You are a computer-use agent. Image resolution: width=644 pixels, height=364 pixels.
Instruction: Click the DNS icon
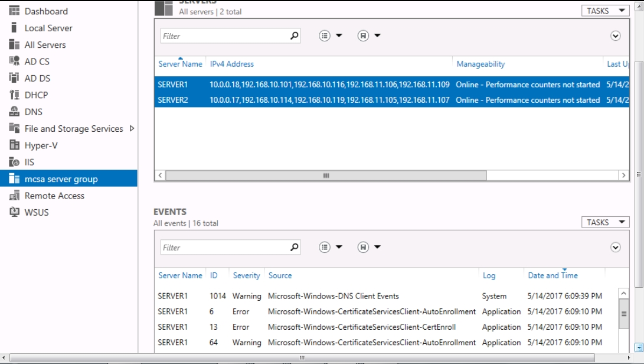point(14,112)
